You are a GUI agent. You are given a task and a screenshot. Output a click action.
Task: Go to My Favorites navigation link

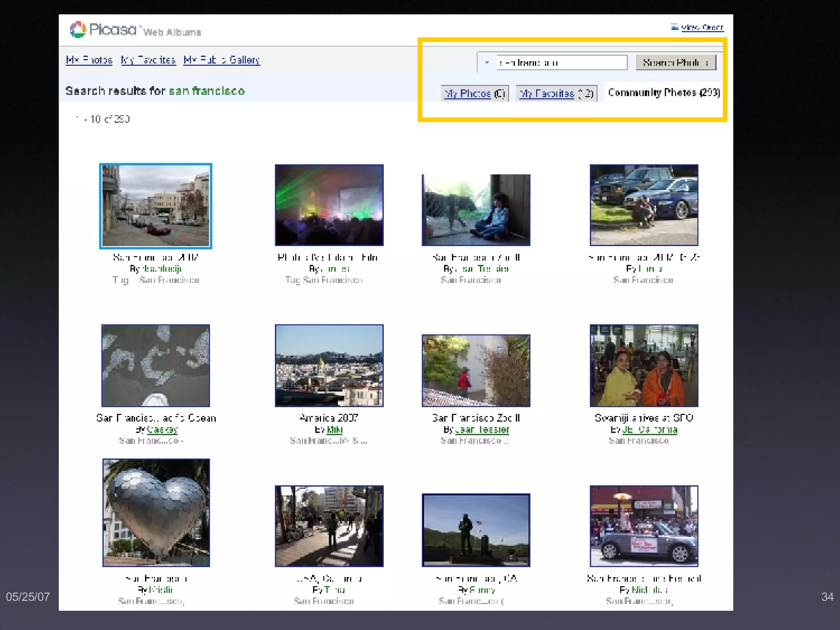pos(148,60)
